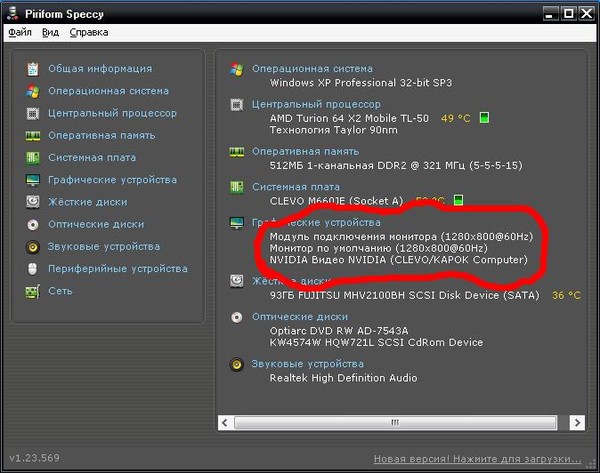The width and height of the screenshot is (600, 473).
Task: Click Технология Taylor 90nm text
Action: 333,130
